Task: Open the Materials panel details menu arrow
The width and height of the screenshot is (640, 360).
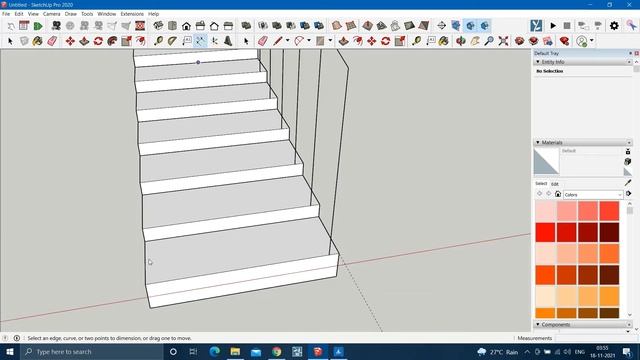Action: coord(629,193)
